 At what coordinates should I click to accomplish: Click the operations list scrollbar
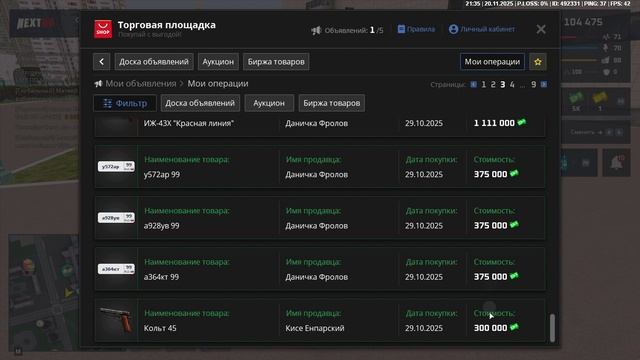click(x=552, y=328)
